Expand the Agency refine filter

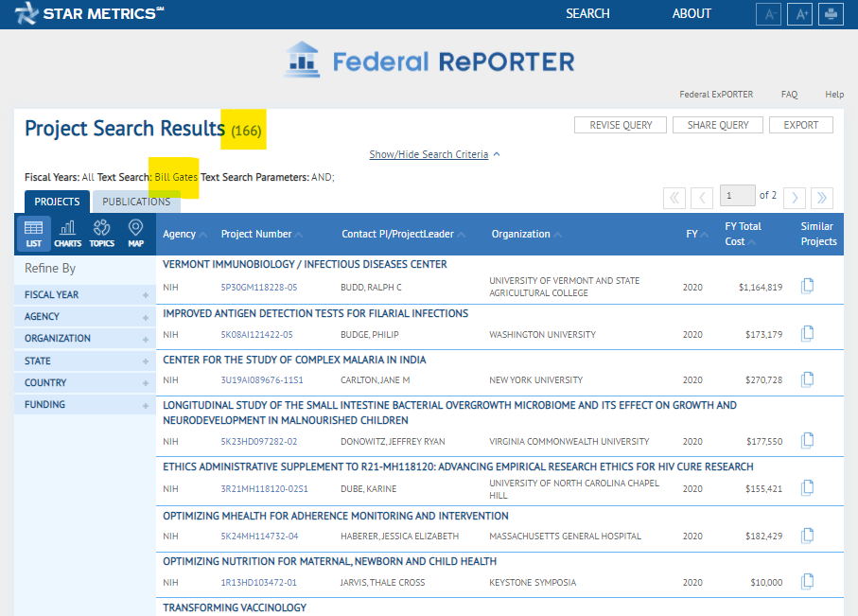point(85,316)
